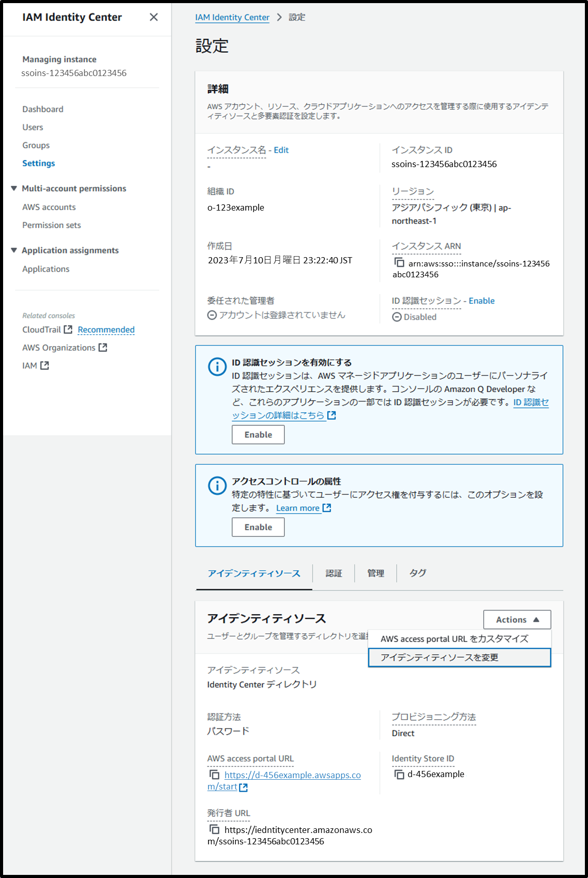Click the インスタンス名 label
The height and width of the screenshot is (878, 588).
pos(237,150)
